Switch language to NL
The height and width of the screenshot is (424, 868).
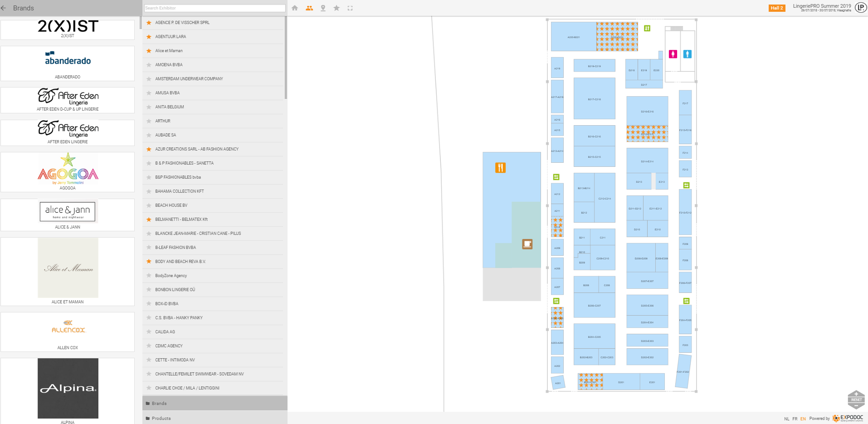click(787, 419)
